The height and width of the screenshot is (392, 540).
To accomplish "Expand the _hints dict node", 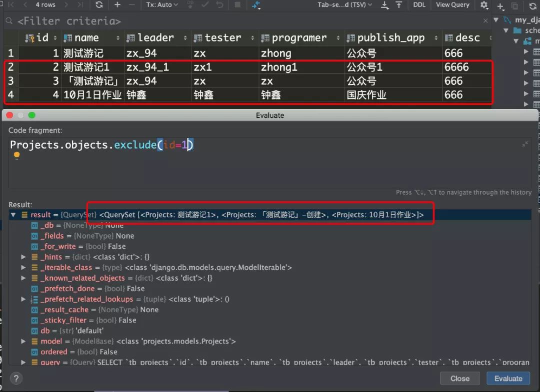I will (23, 257).
